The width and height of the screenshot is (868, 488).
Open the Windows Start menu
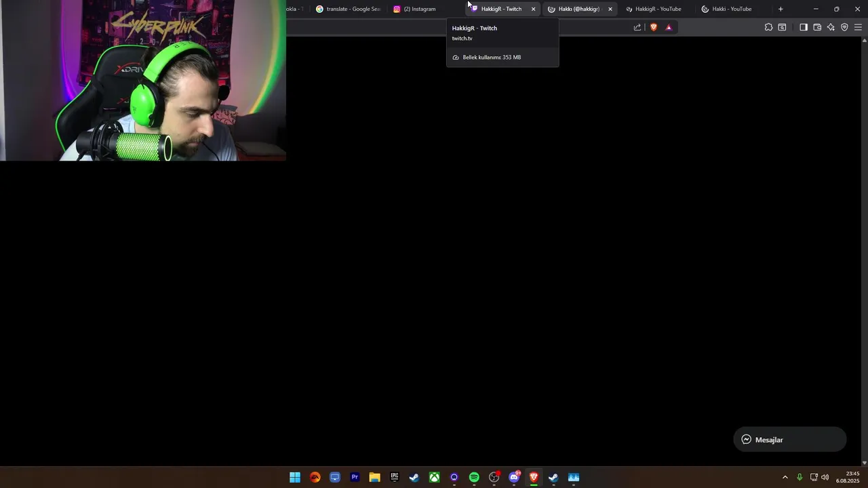[x=295, y=477]
